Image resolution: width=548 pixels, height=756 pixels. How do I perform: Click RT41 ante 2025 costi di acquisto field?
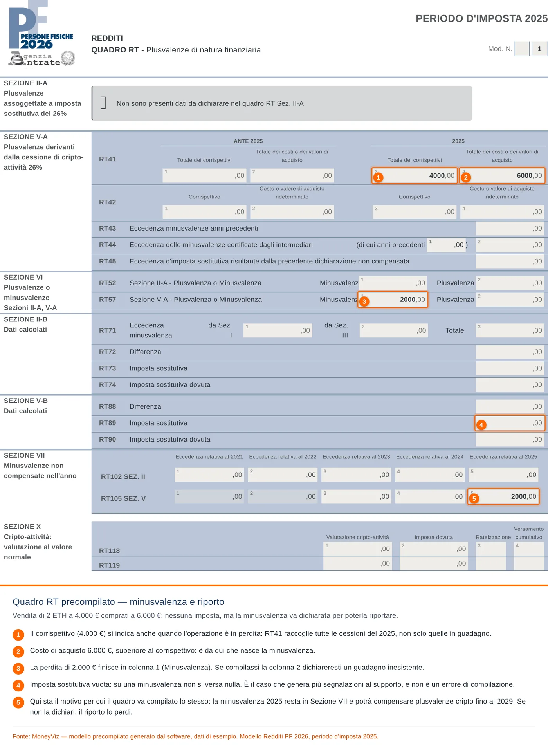292,175
